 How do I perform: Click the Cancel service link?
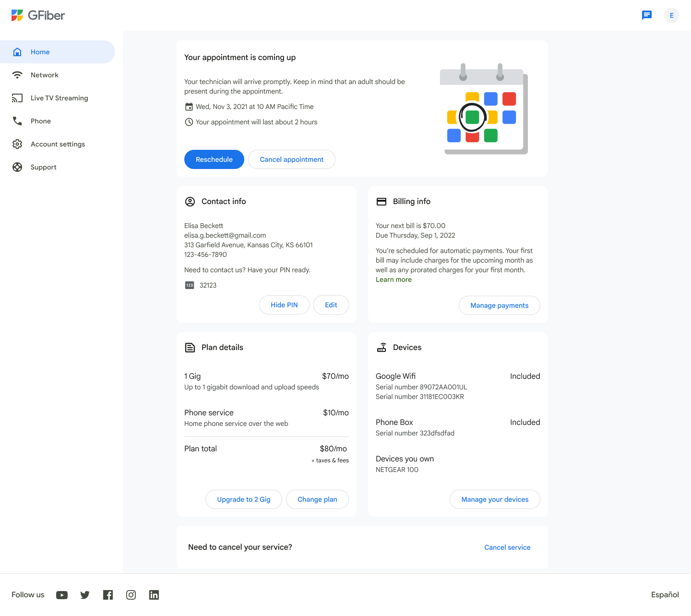point(507,547)
